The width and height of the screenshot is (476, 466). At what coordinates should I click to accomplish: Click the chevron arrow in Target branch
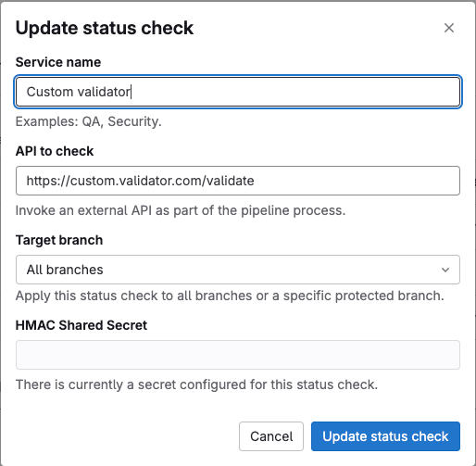pos(445,270)
